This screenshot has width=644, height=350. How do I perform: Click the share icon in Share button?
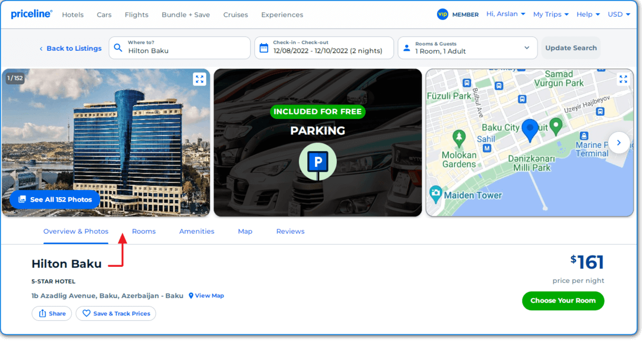[42, 313]
